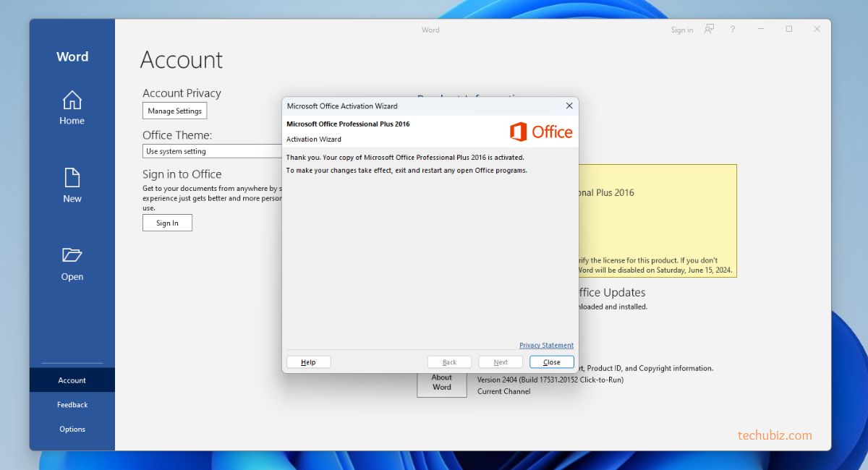
Task: Click the About Word button
Action: (441, 383)
